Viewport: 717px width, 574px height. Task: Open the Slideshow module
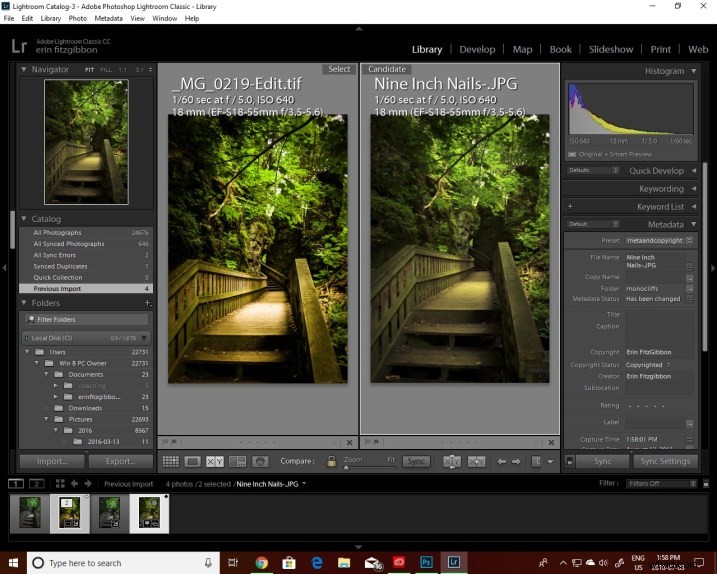point(611,49)
